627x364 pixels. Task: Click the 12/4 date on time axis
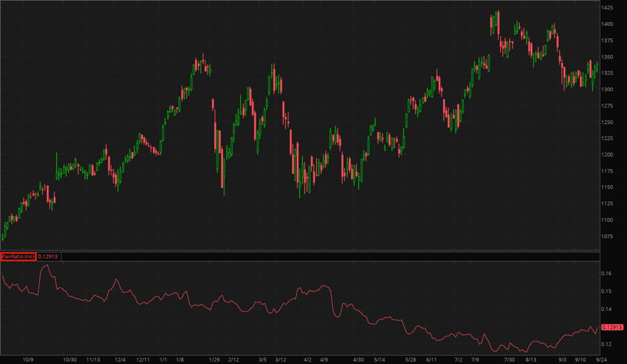[x=120, y=359]
